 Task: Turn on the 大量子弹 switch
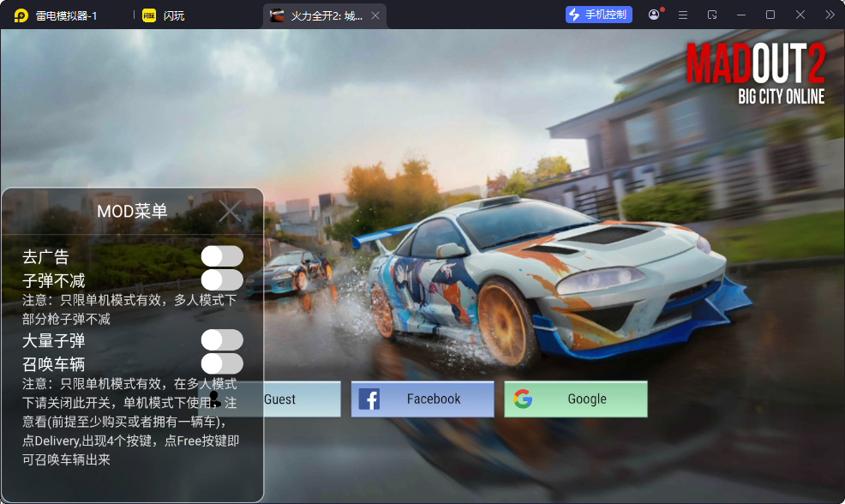tap(222, 340)
